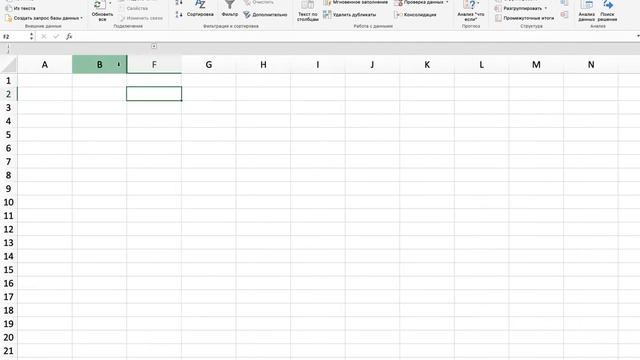Screen dimensions: 640x360
Task: Insert Промежуточные итоги subtotals
Action: coord(524,18)
